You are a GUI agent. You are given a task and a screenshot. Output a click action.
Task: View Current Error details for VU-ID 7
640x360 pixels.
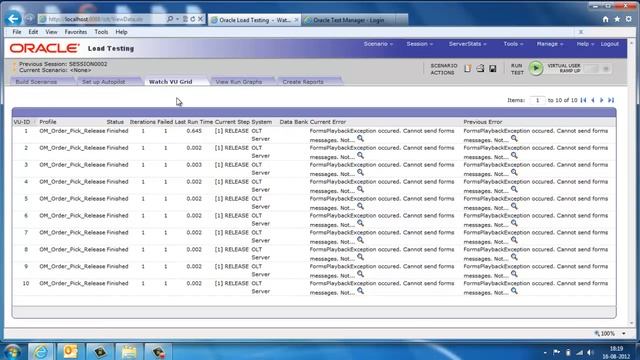360,240
